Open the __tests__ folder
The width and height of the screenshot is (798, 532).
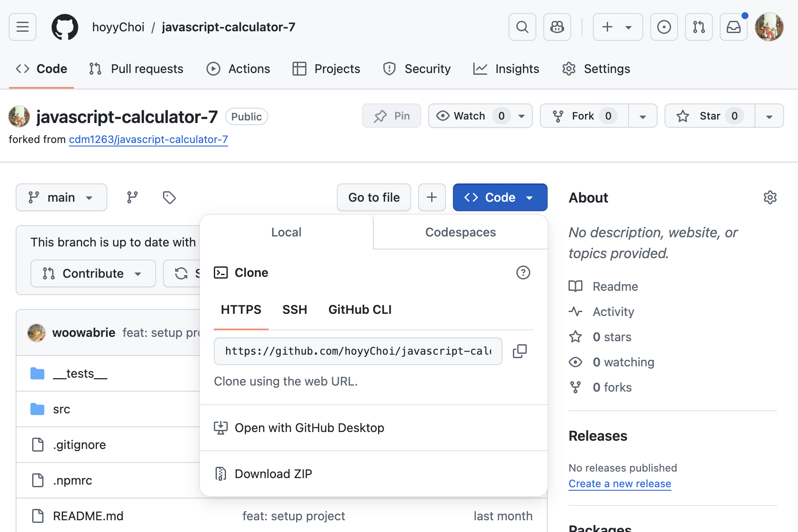(x=80, y=373)
